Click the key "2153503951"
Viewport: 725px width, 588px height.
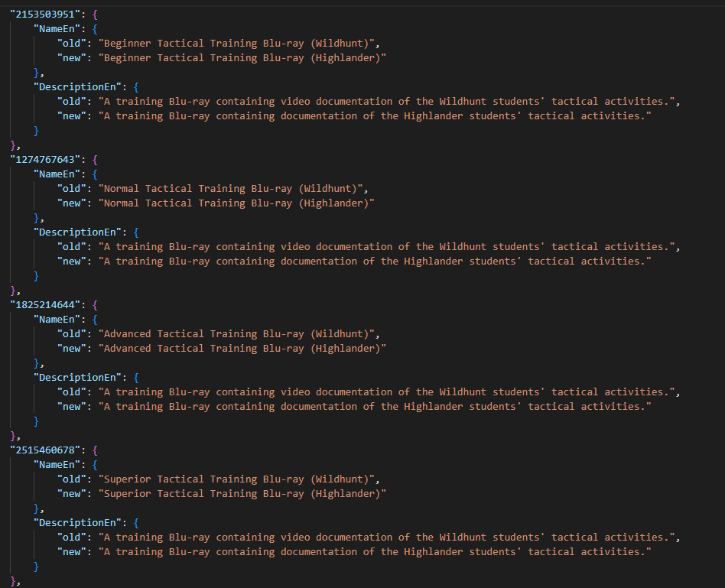point(45,15)
